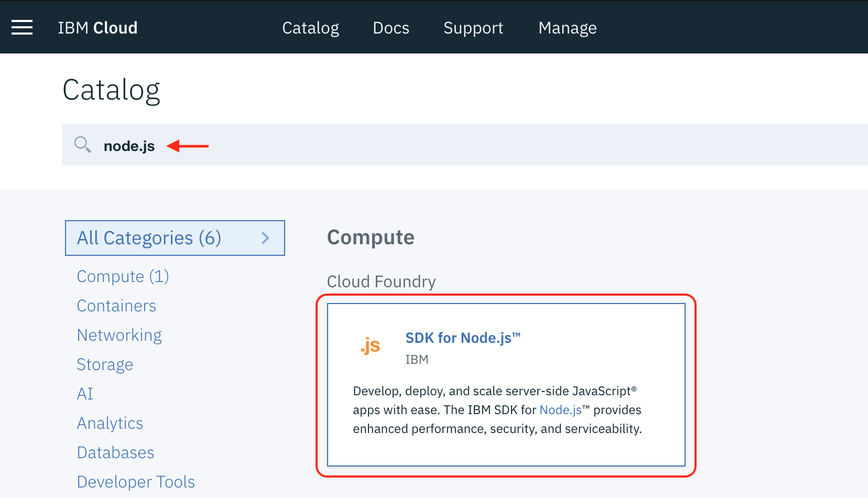The image size is (868, 498).
Task: Click the search magnifier icon
Action: point(82,144)
